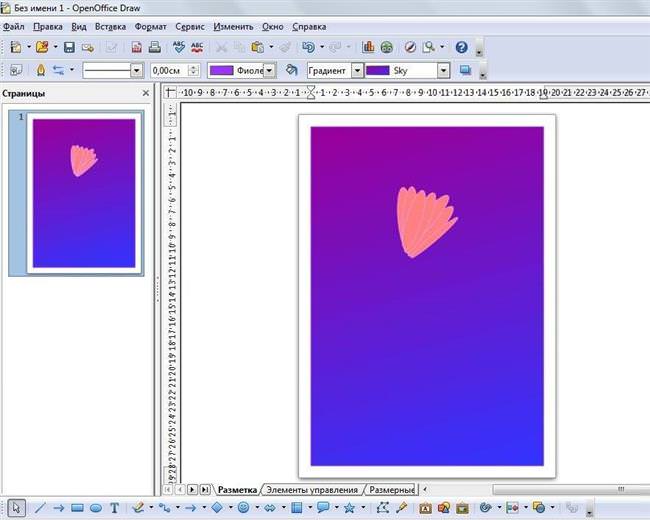This screenshot has height=520, width=650.
Task: Open the Правка menu
Action: pyautogui.click(x=48, y=27)
